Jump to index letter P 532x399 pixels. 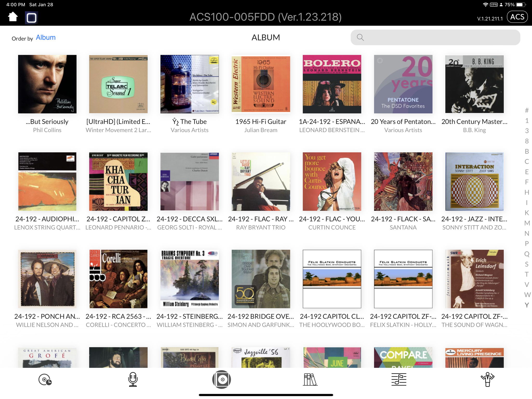point(527,244)
